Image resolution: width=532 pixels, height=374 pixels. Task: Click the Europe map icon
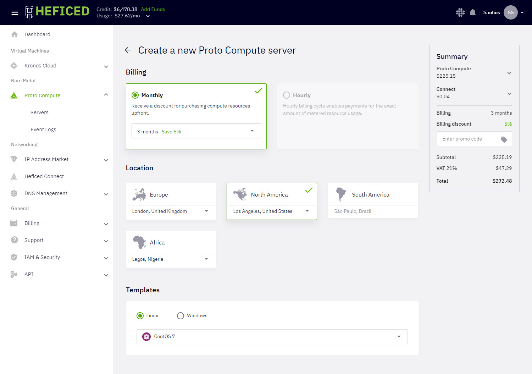(x=139, y=194)
